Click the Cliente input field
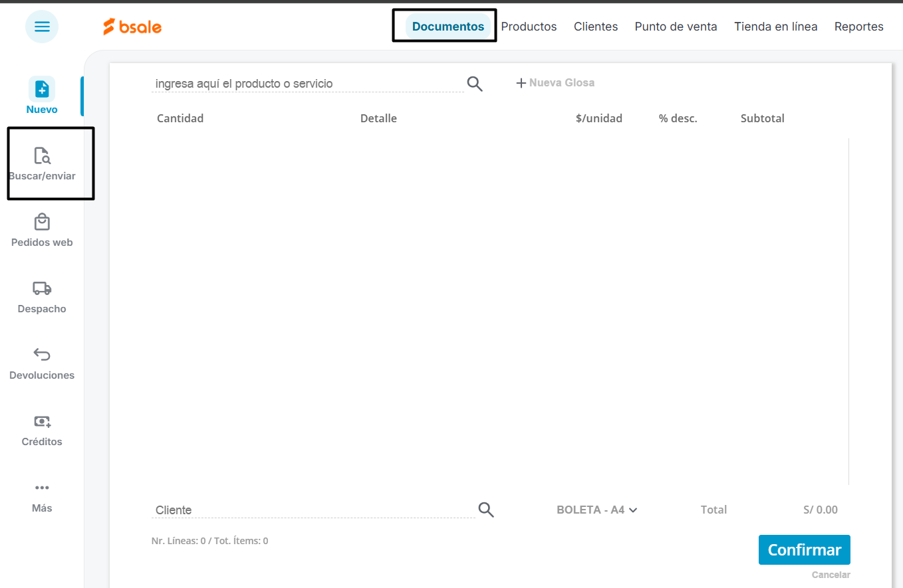 pos(313,510)
